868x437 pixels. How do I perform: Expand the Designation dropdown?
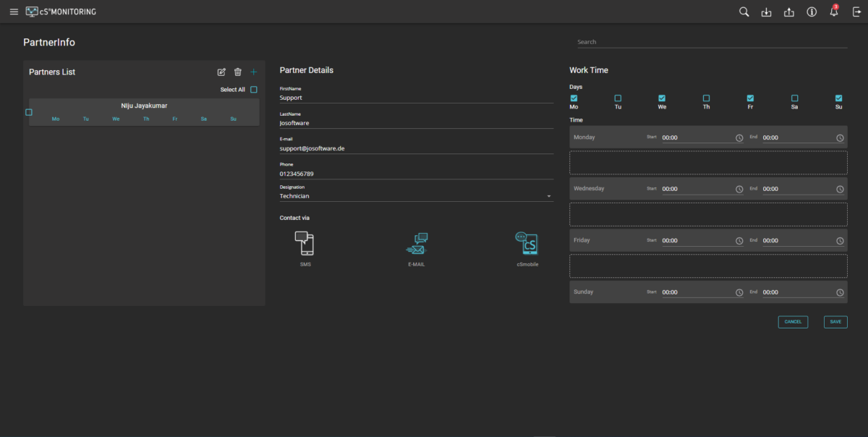pos(549,195)
